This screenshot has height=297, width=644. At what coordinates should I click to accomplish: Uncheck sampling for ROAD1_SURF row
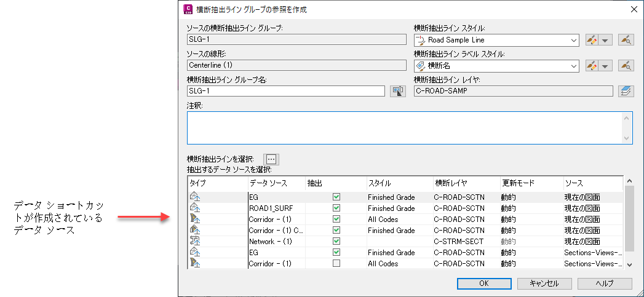[x=336, y=208]
